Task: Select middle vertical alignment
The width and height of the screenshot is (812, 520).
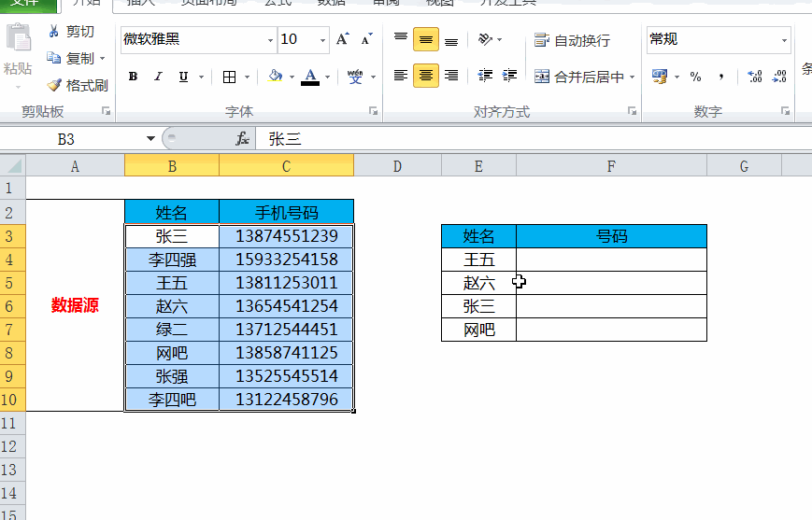Action: point(426,39)
